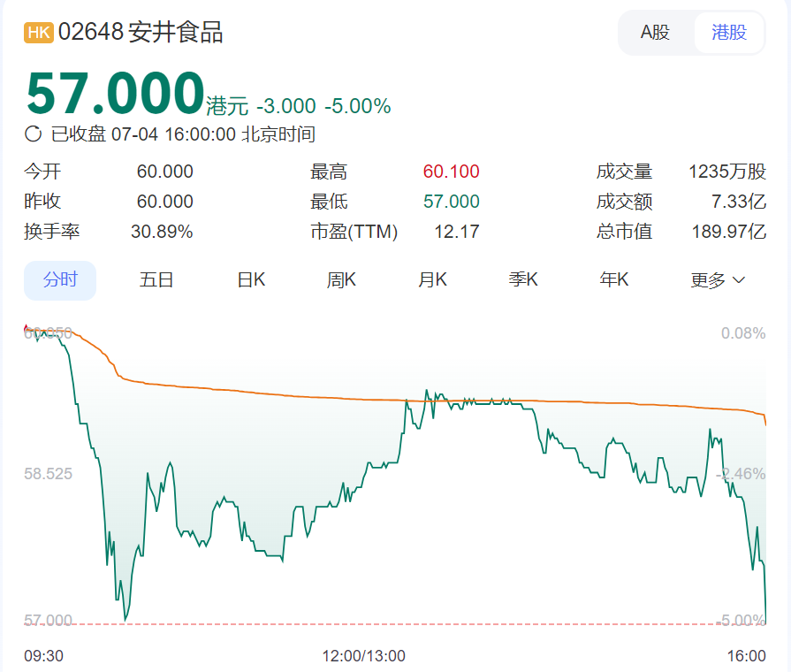Click the 总市值 value 189.97亿

[728, 232]
